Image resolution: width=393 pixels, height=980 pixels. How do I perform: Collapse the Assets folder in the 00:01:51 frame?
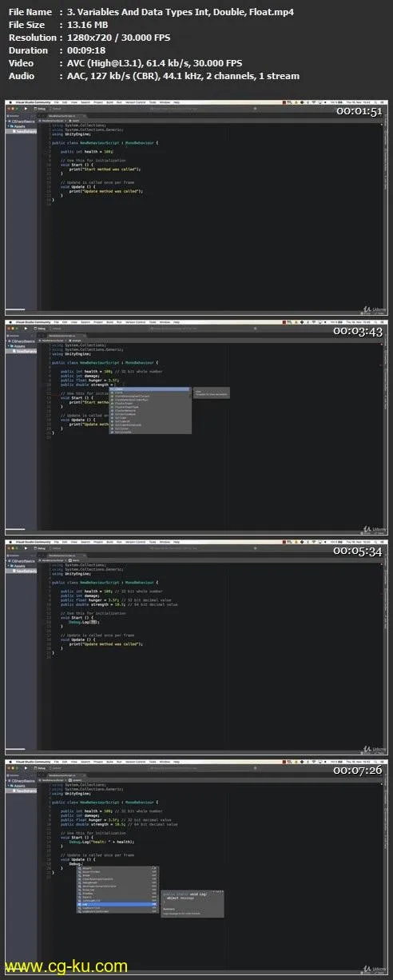pos(9,126)
